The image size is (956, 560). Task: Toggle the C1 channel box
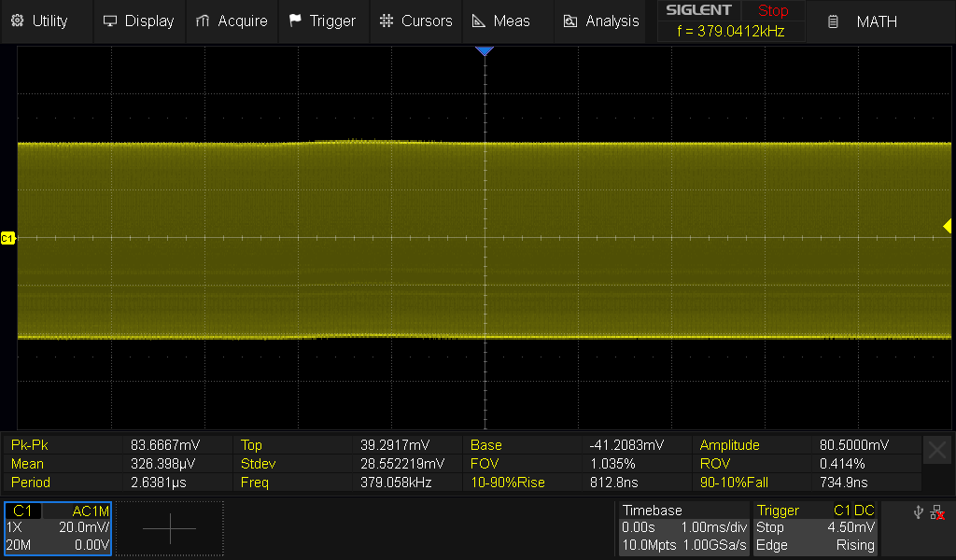click(58, 528)
